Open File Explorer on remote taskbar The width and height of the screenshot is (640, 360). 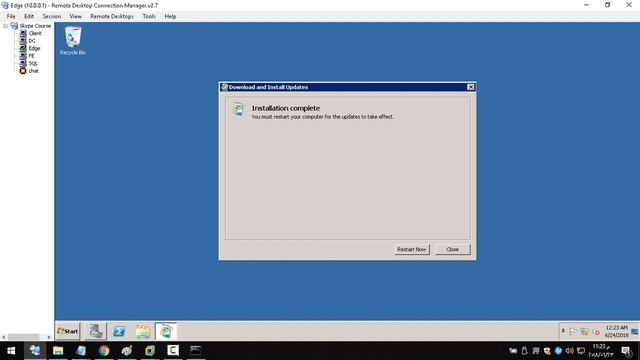tap(143, 331)
